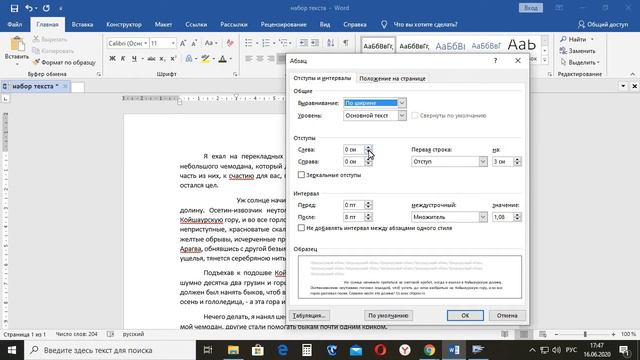The width and height of the screenshot is (640, 360).
Task: Open Google Chrome from the taskbar
Action: pos(429,350)
